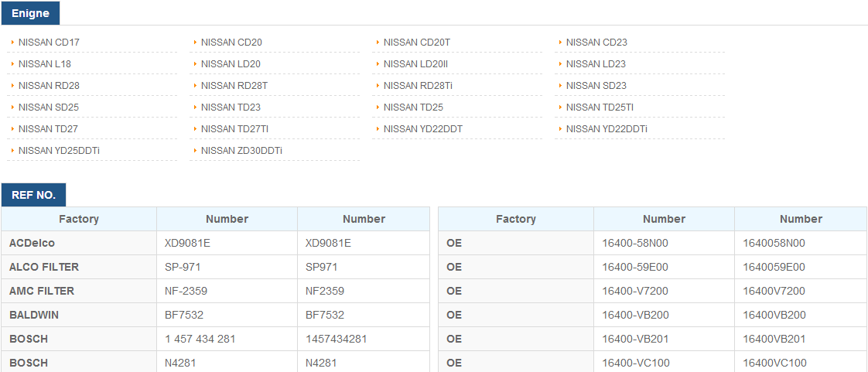Image resolution: width=868 pixels, height=372 pixels.
Task: Click OE number 1640058N00
Action: pyautogui.click(x=801, y=243)
